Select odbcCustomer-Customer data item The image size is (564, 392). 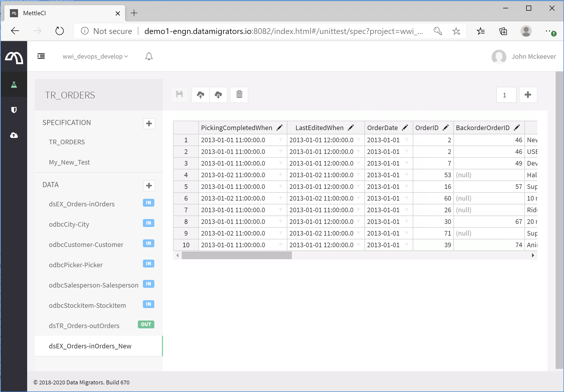86,244
